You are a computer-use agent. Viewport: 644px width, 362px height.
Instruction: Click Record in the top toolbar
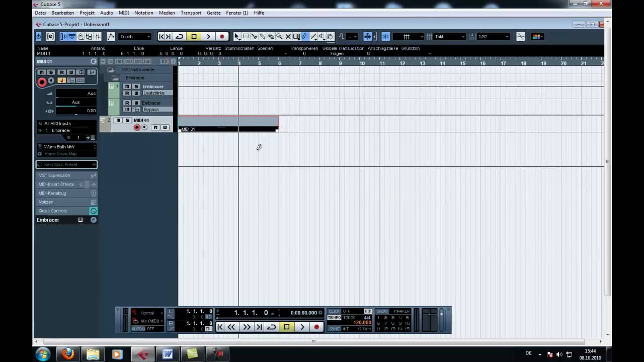click(222, 36)
